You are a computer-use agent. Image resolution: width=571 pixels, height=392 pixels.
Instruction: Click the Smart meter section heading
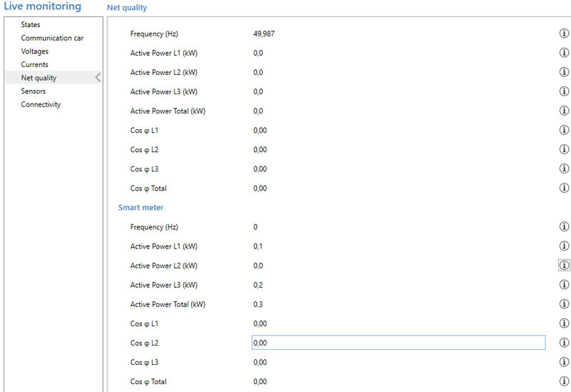141,207
